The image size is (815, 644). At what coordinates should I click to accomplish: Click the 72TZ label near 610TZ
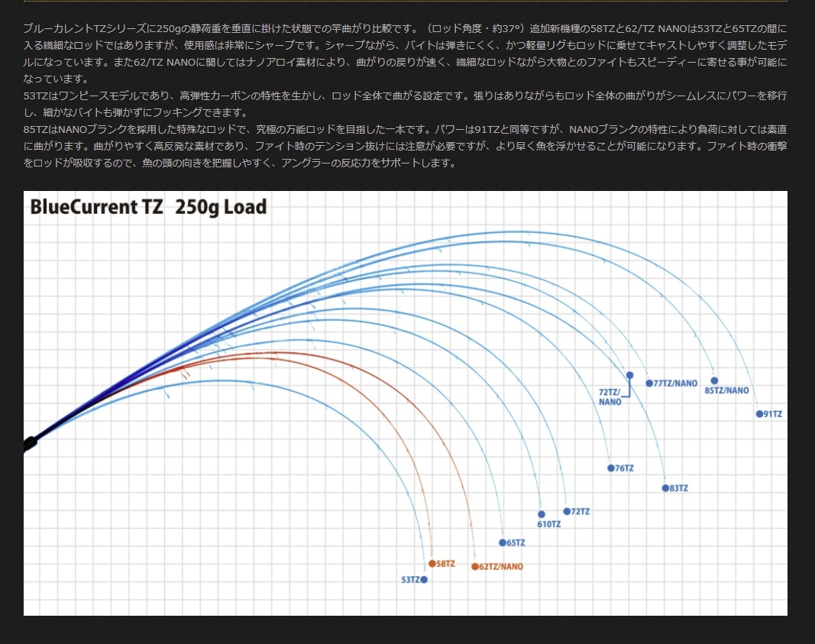[x=580, y=512]
